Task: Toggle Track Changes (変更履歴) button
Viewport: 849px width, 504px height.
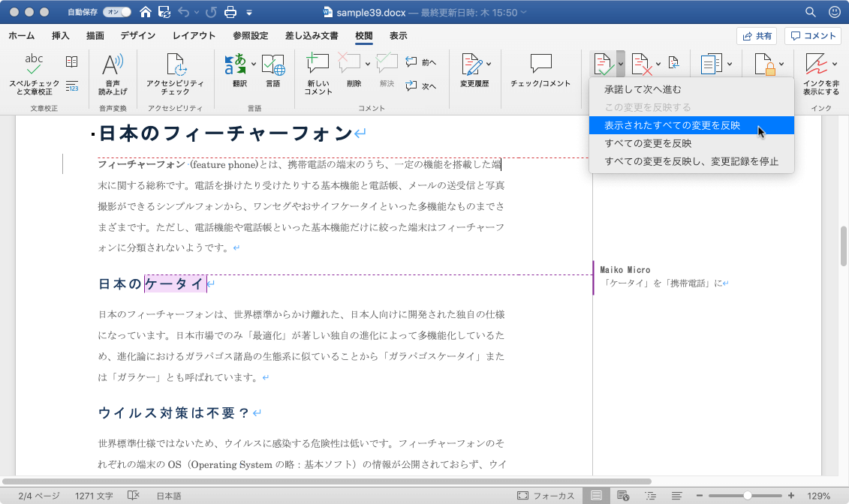Action: 471,66
